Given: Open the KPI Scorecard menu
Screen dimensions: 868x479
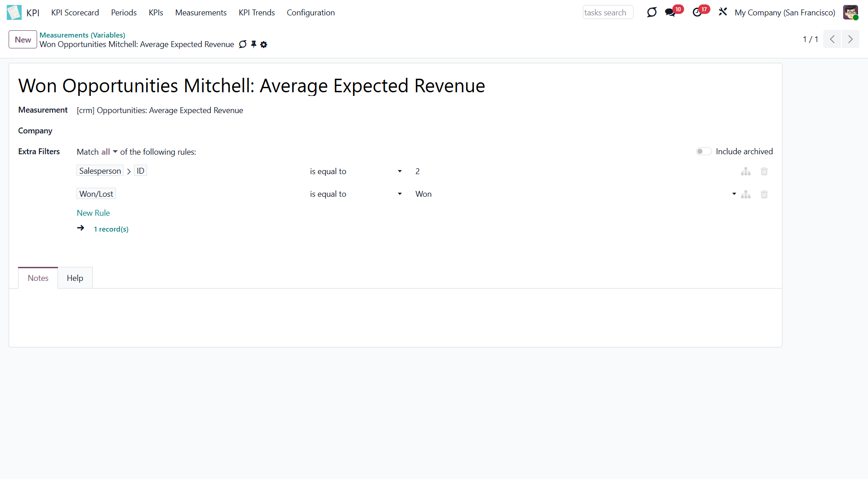Looking at the screenshot, I should tap(75, 13).
